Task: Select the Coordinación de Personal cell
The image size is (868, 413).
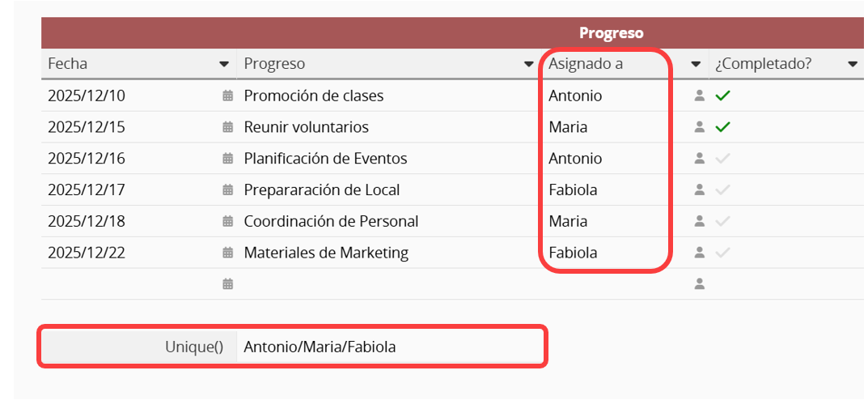Action: tap(331, 221)
